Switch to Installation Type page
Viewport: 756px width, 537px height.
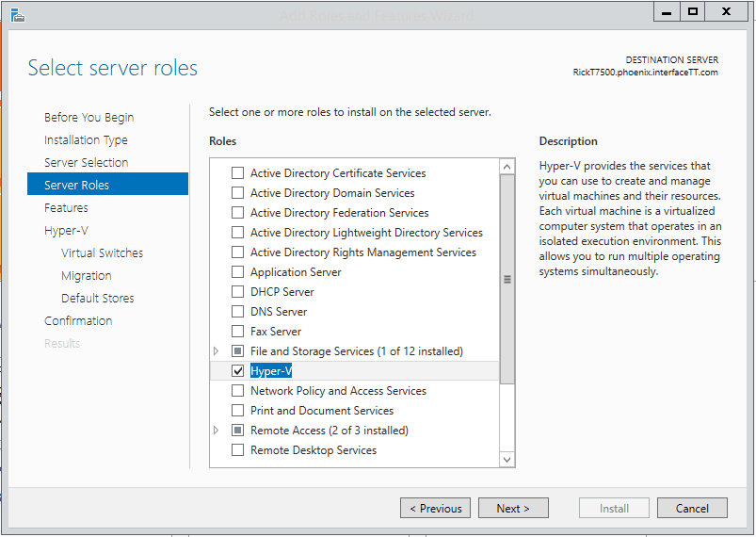point(86,140)
